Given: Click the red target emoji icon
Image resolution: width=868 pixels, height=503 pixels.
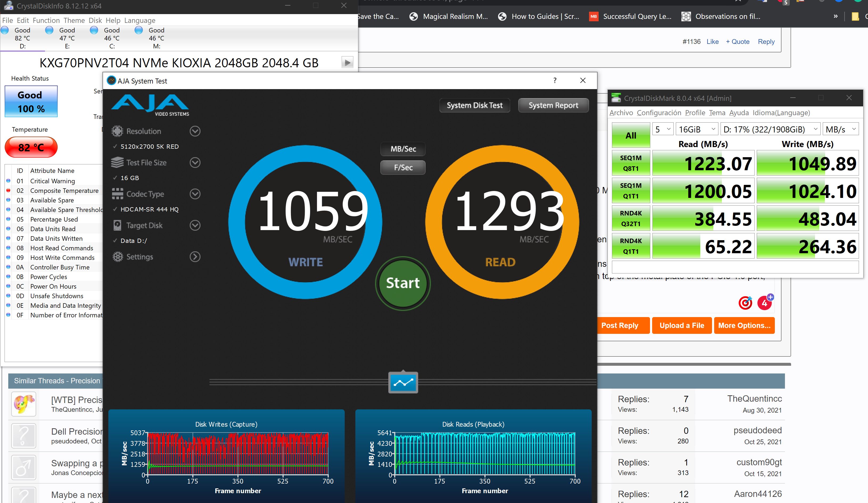Looking at the screenshot, I should [x=745, y=303].
